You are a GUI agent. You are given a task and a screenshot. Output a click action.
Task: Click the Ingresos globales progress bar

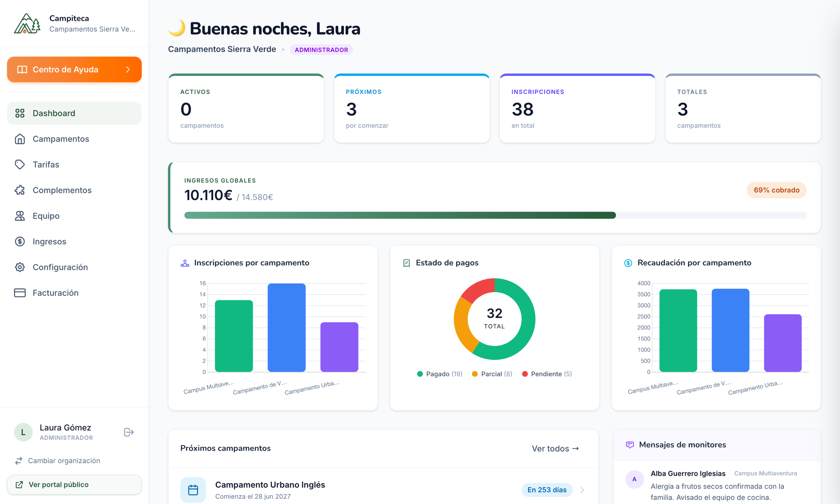coord(495,215)
